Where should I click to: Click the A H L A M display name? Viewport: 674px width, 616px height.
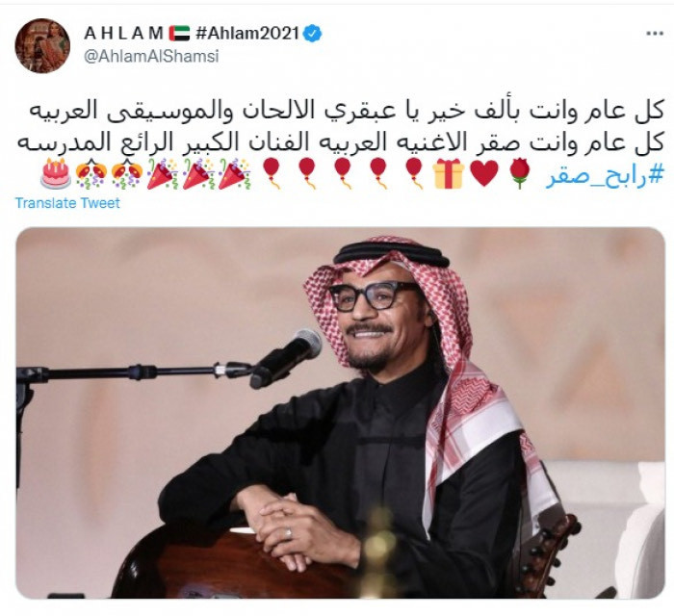123,34
